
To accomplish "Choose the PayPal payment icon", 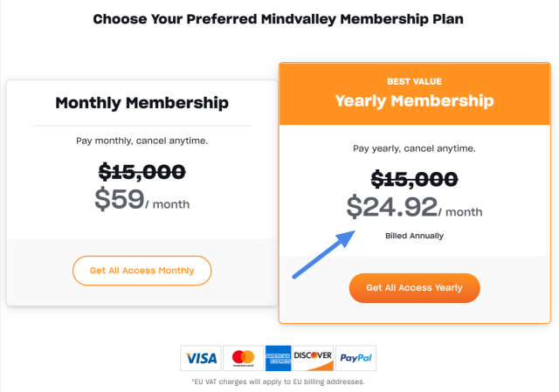I will pyautogui.click(x=355, y=358).
